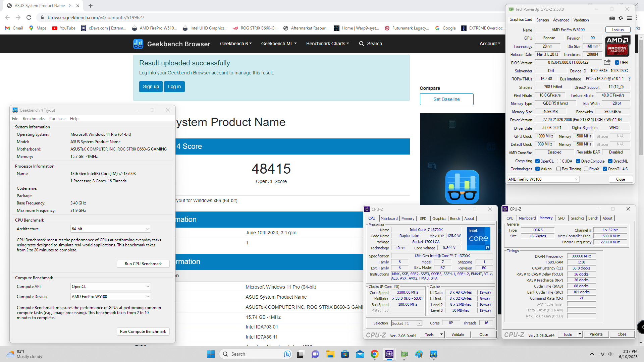Open the ROG STRIX B660-G bookmark
Screen dimensions: 644x362
point(255,28)
